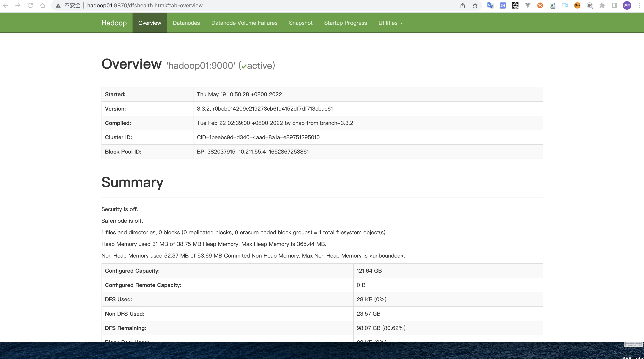Open the IP lookup extension
Viewport: 644px width, 359px height.
[590, 5]
